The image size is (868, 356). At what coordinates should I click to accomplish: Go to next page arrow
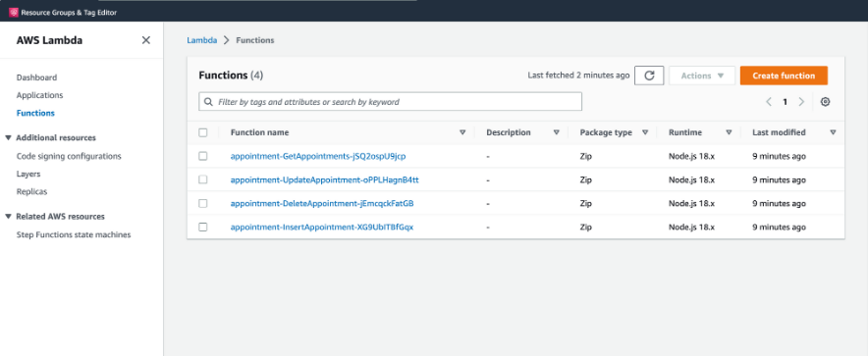[801, 102]
